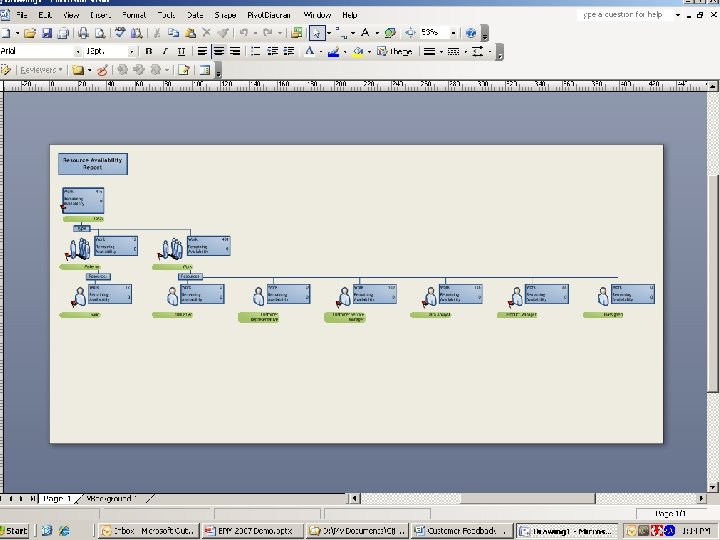Click the Windows Start button
Viewport: 720px width, 540px height.
point(15,530)
